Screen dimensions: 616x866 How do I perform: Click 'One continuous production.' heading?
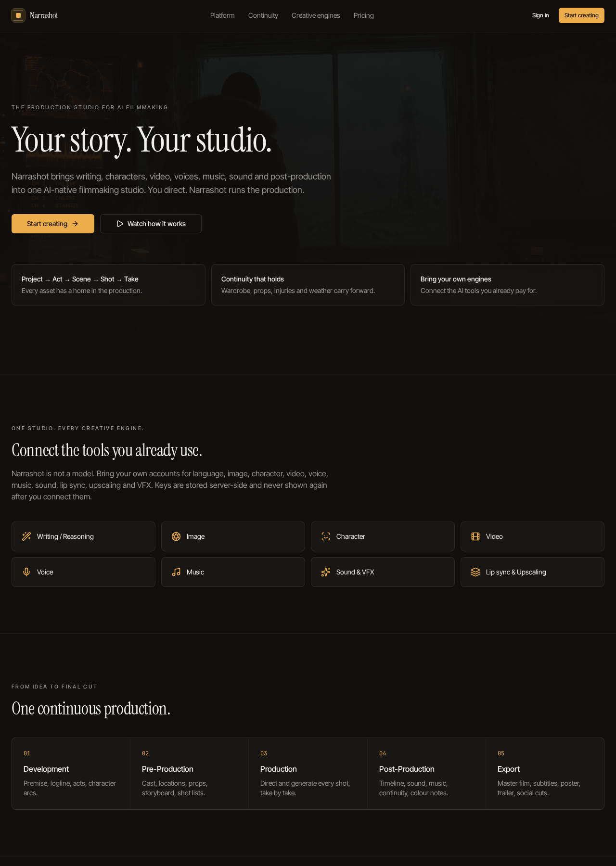91,709
